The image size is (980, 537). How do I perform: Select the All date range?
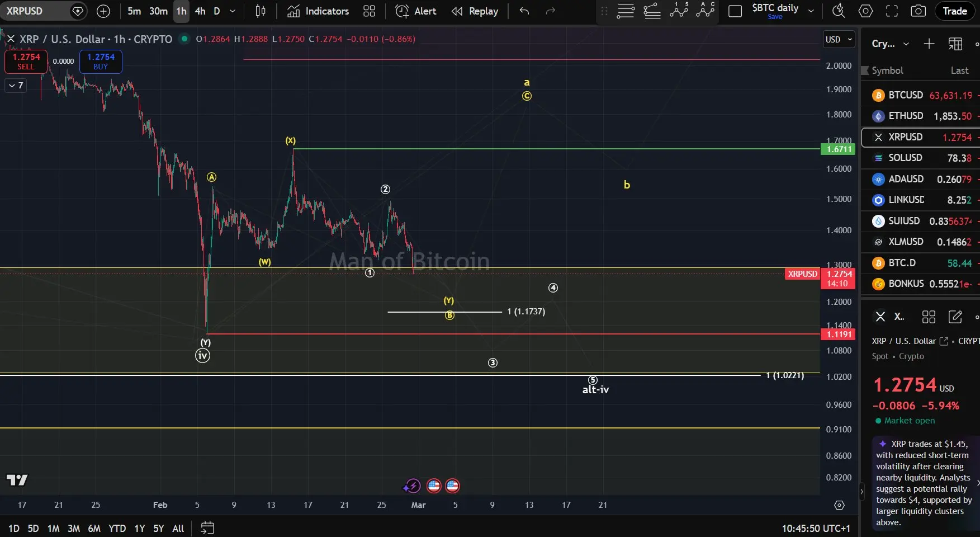[178, 529]
